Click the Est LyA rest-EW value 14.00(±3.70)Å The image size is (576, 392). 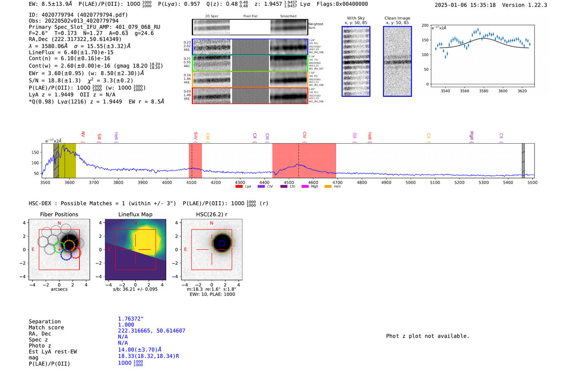140,350
